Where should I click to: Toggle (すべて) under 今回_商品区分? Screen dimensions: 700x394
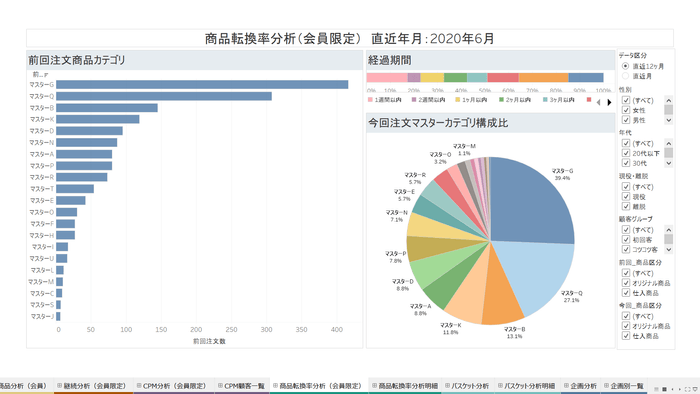click(626, 316)
